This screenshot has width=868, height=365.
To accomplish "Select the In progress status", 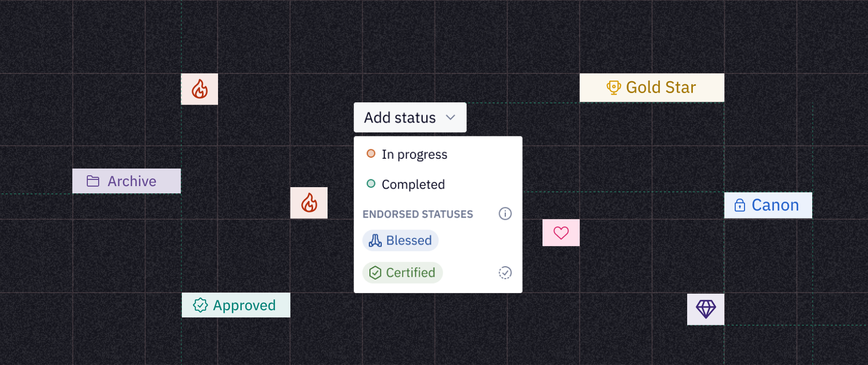I will click(438, 154).
